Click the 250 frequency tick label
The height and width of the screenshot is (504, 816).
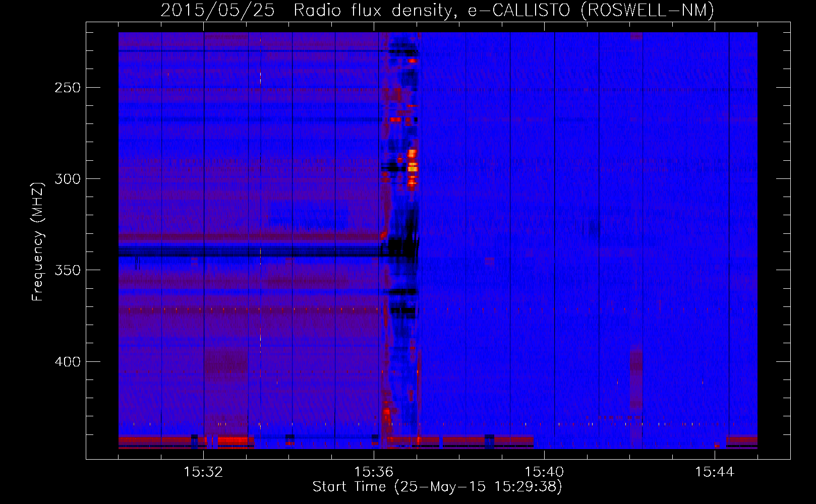68,88
